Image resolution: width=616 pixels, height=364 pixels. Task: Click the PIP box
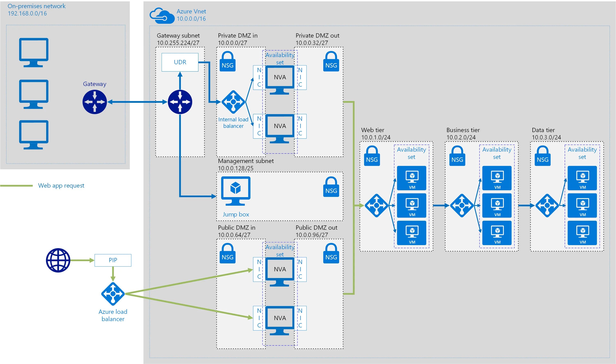(x=113, y=260)
